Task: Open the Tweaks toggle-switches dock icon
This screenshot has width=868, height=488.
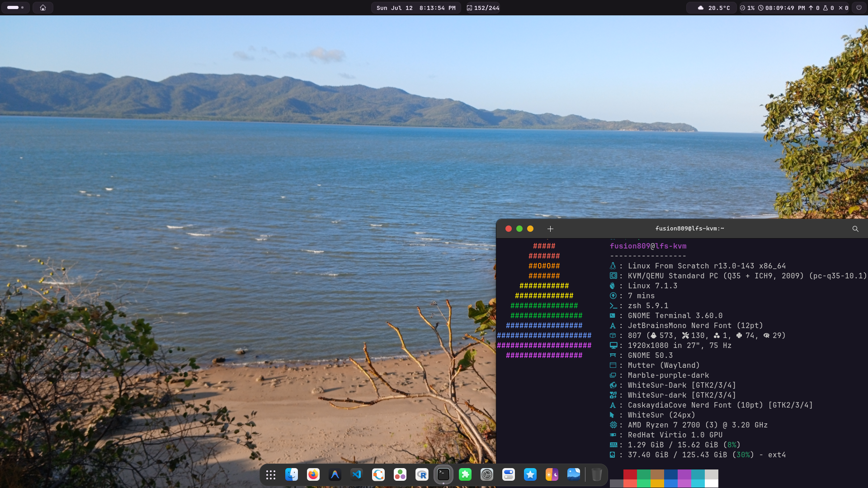Action: pyautogui.click(x=509, y=474)
